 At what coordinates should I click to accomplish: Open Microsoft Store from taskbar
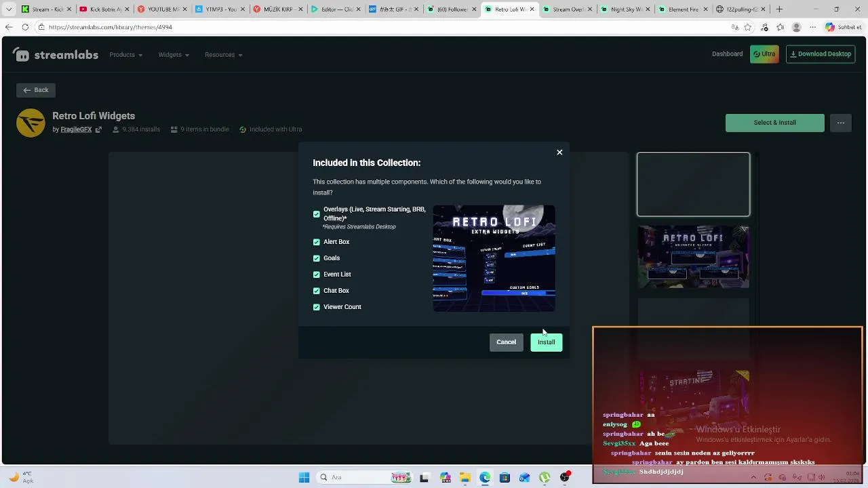tap(505, 478)
